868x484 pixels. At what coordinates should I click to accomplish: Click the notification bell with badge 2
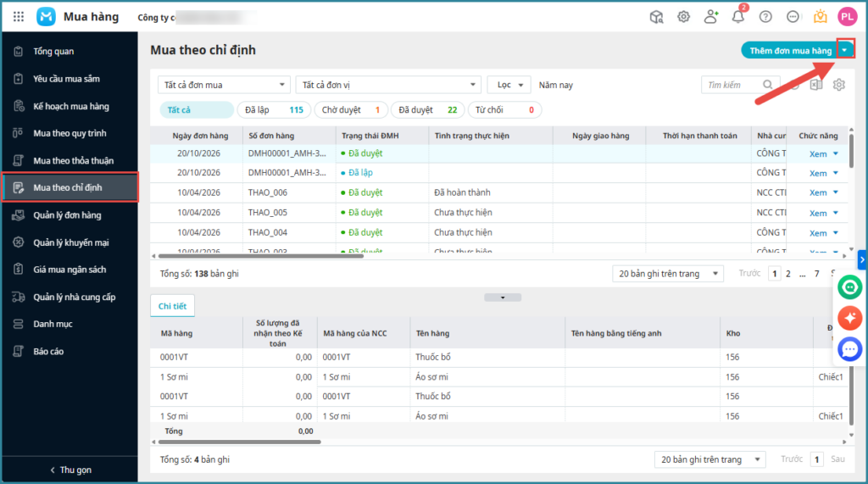coord(737,17)
